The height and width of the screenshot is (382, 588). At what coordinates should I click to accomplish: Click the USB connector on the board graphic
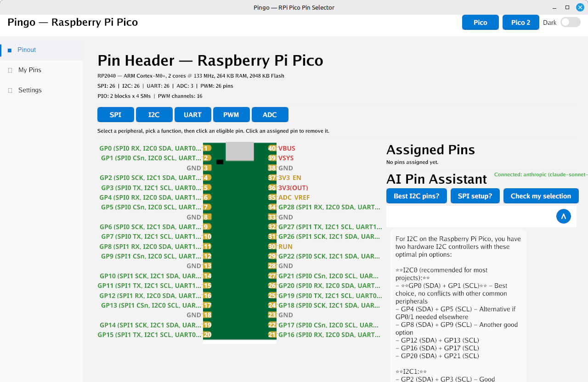point(240,152)
